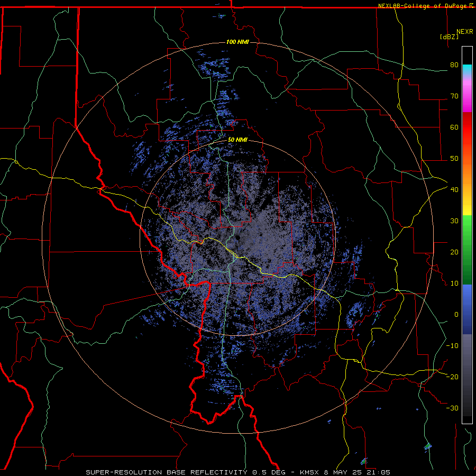Click the -20 value on the dBZ scale
The height and width of the screenshot is (476, 476).
pos(452,377)
